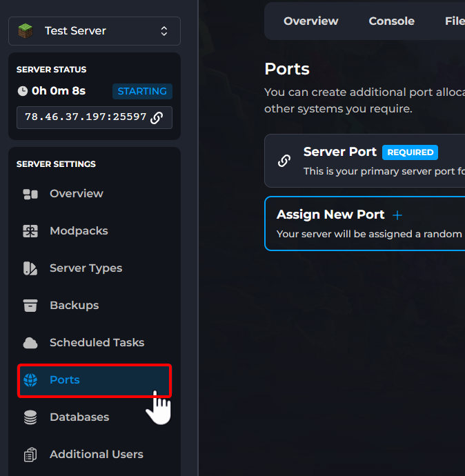465x476 pixels.
Task: Click the STARTING status badge
Action: point(142,91)
